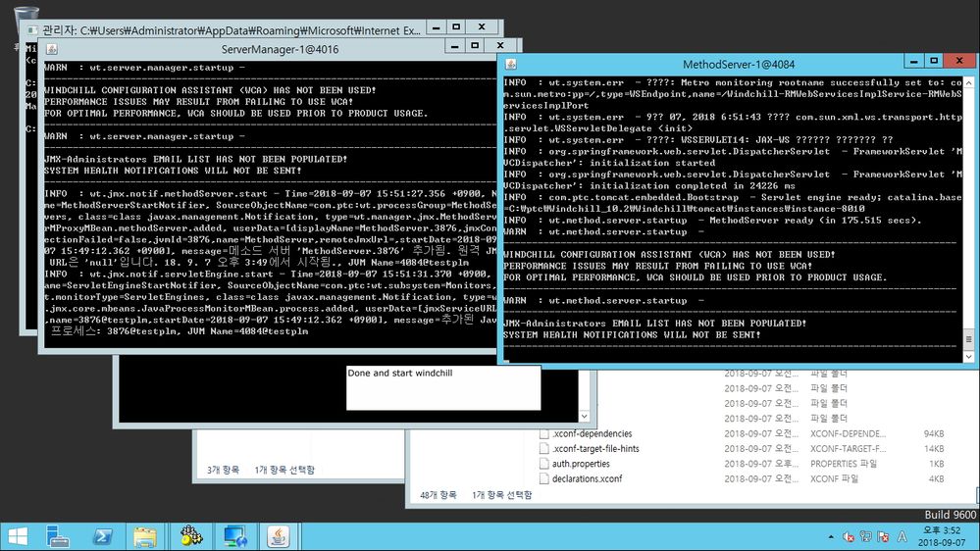Click the taskbar clock showing 3:52
Screen dimensions: 980x551
click(x=943, y=536)
